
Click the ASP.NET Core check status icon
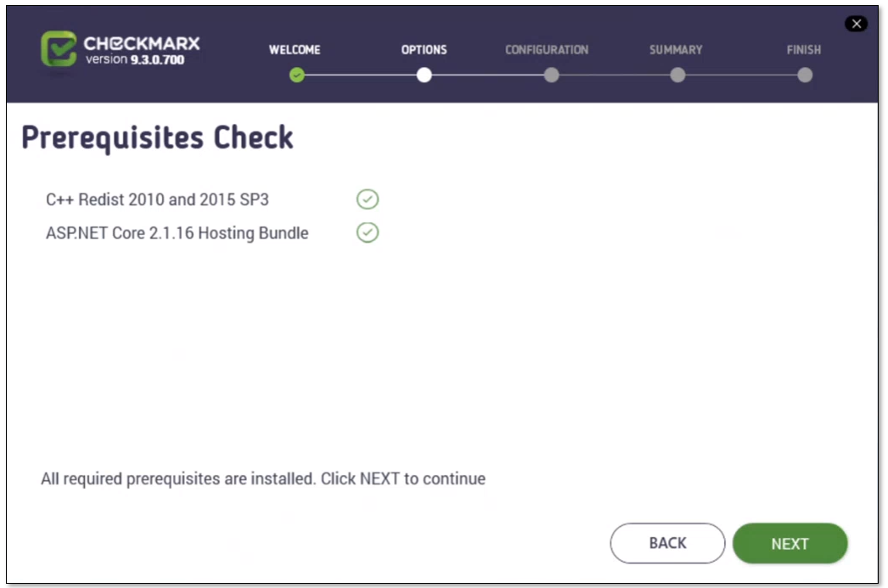point(368,232)
